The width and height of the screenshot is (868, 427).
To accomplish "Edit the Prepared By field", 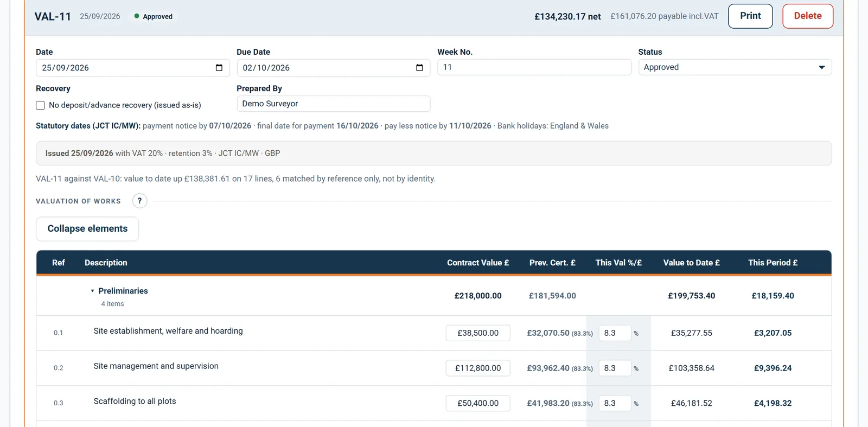I will 334,104.
